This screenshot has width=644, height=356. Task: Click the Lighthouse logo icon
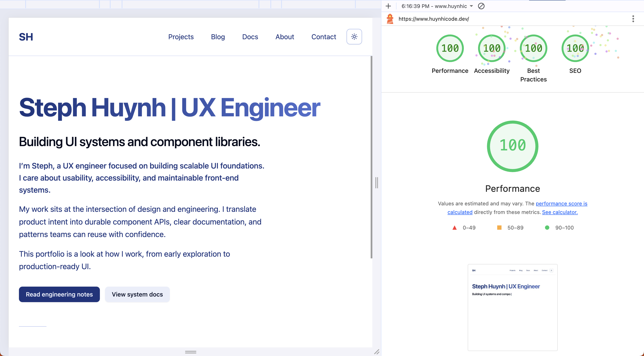point(390,19)
